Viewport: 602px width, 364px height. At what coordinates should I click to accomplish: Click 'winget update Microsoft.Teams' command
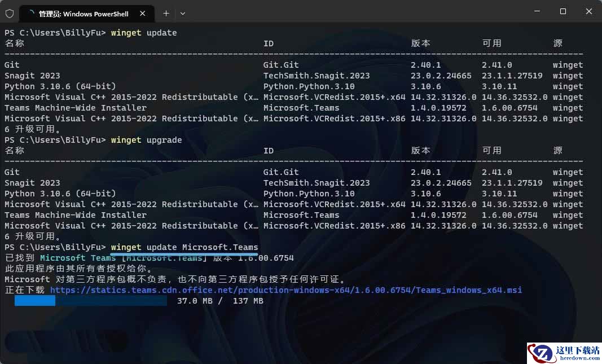pyautogui.click(x=184, y=247)
